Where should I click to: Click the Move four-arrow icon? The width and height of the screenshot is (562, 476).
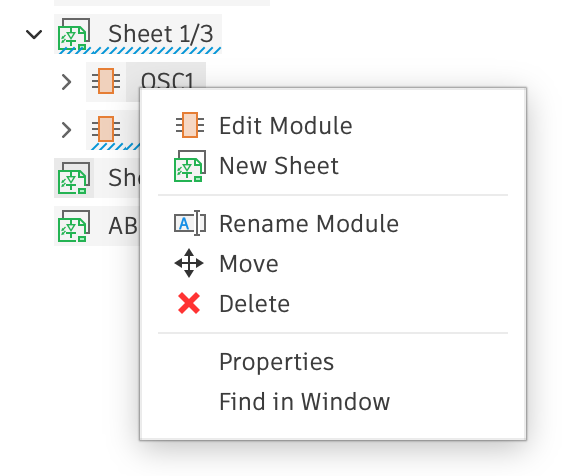pyautogui.click(x=189, y=263)
